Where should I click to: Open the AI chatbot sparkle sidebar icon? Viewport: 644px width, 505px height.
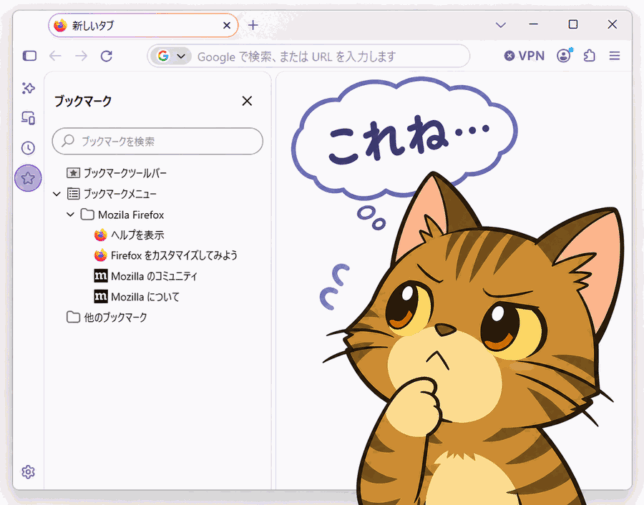(28, 88)
